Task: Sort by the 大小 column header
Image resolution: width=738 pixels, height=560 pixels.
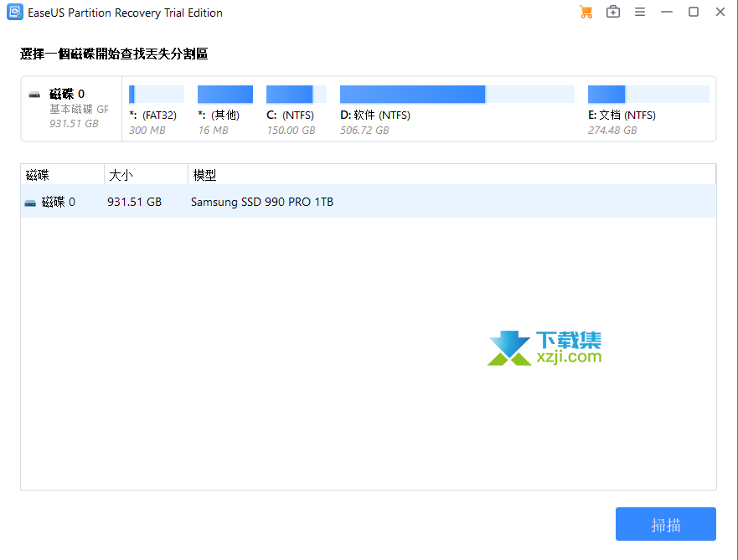Action: tap(146, 175)
